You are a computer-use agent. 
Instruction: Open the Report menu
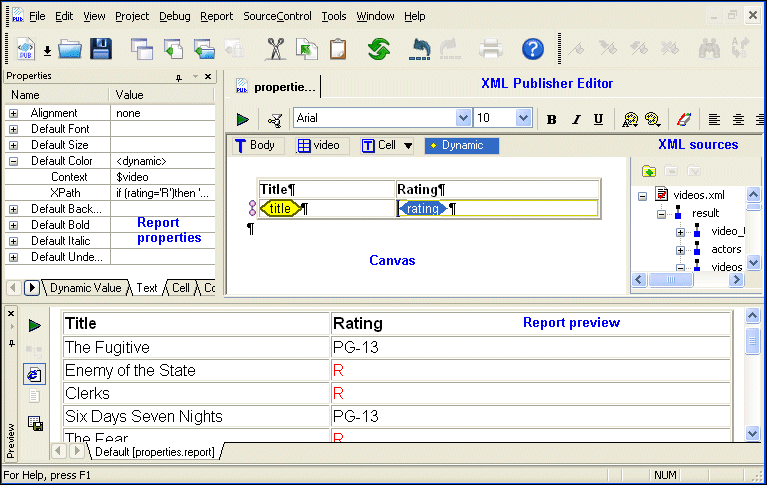(x=216, y=16)
